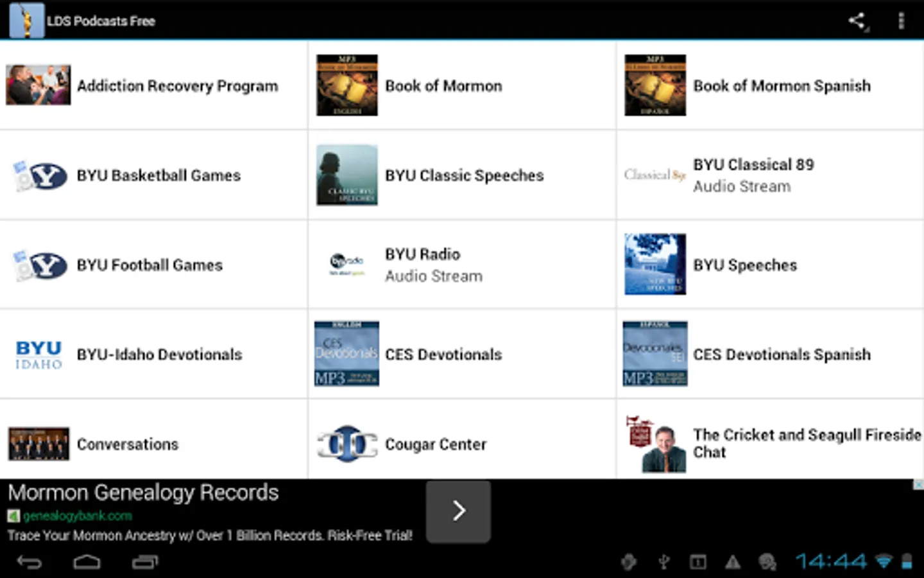Select the Book of Mormon thumbnail
Screen dimensions: 924x578
click(347, 85)
